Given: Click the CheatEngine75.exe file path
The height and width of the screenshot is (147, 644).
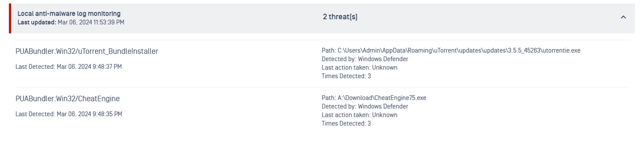Looking at the screenshot, I should pos(382,98).
